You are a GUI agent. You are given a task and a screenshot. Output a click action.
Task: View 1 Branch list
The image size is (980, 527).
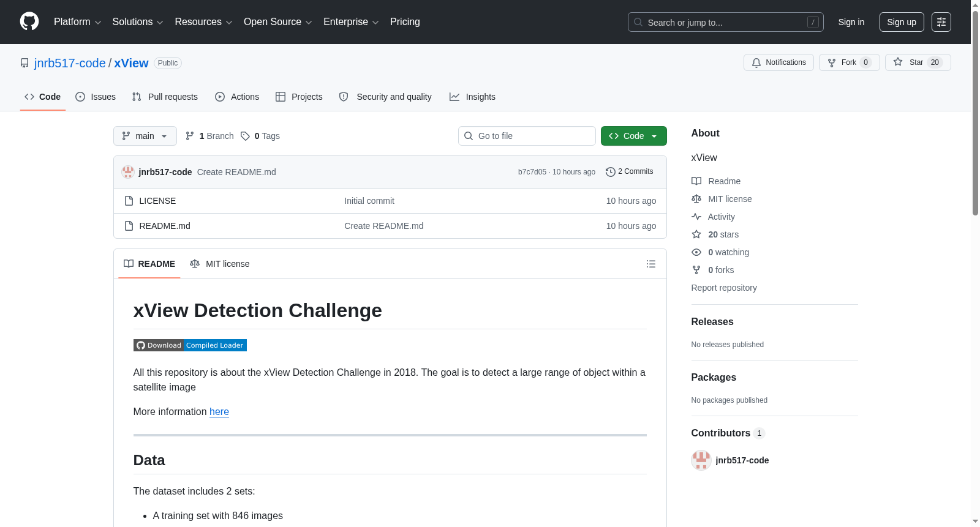point(209,136)
